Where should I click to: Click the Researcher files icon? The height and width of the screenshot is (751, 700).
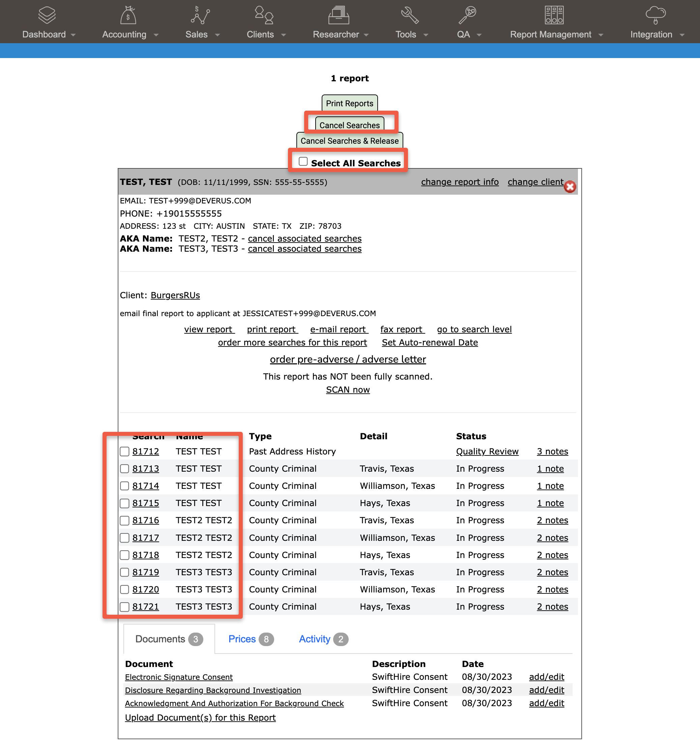(x=339, y=15)
